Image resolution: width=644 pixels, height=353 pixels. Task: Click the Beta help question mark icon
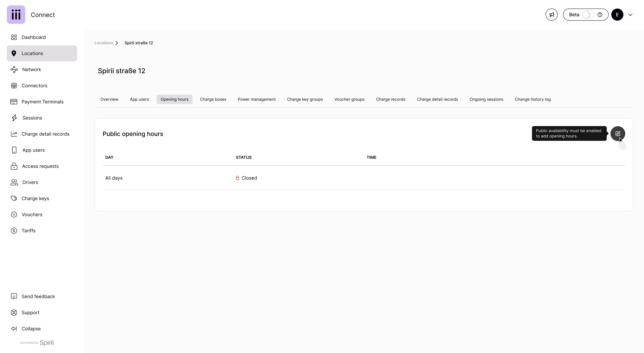[x=600, y=15]
